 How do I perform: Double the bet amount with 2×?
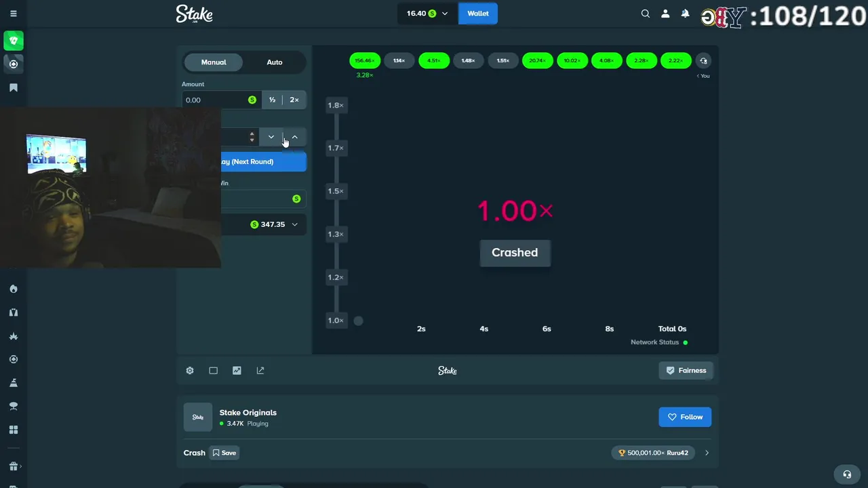click(x=294, y=100)
